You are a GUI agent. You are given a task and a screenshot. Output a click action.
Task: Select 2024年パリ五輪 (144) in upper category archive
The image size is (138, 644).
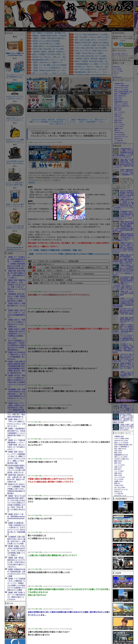click(x=121, y=106)
